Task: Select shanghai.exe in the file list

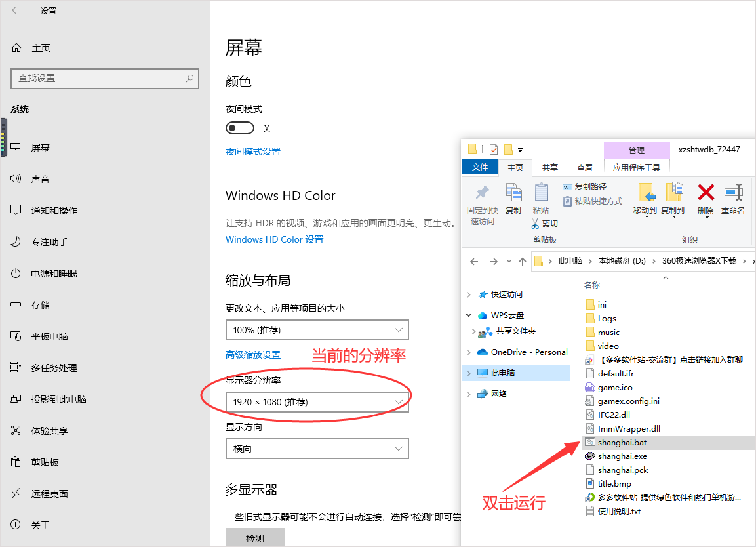Action: pos(622,456)
